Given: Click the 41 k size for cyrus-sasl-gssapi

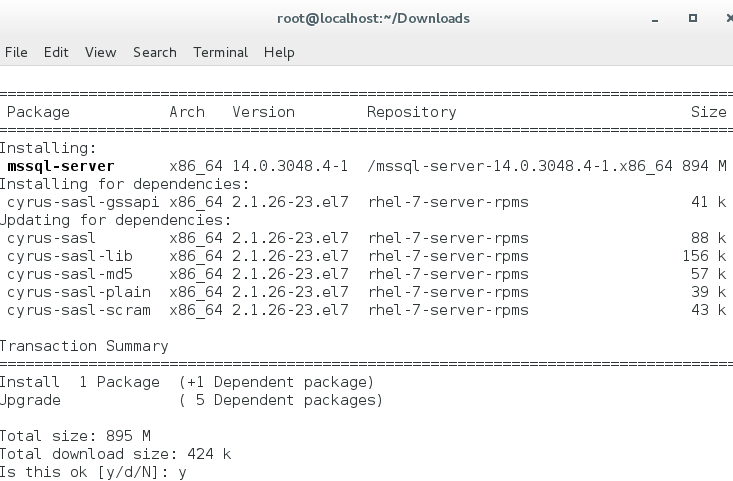Looking at the screenshot, I should [709, 202].
